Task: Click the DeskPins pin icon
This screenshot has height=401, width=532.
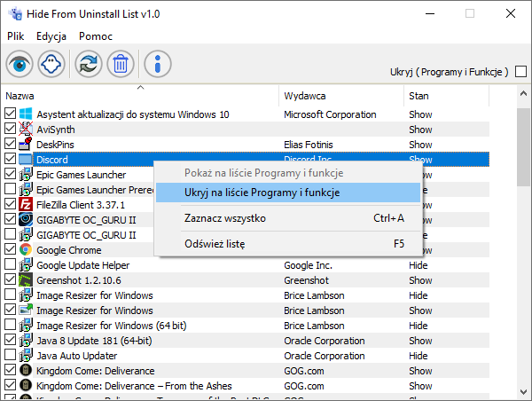Action: (26, 144)
